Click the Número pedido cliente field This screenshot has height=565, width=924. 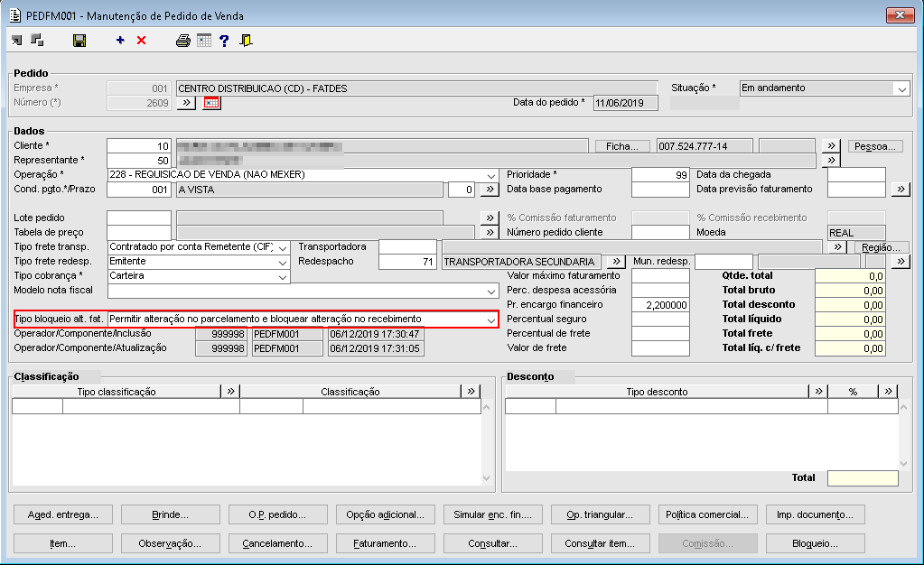coord(660,232)
